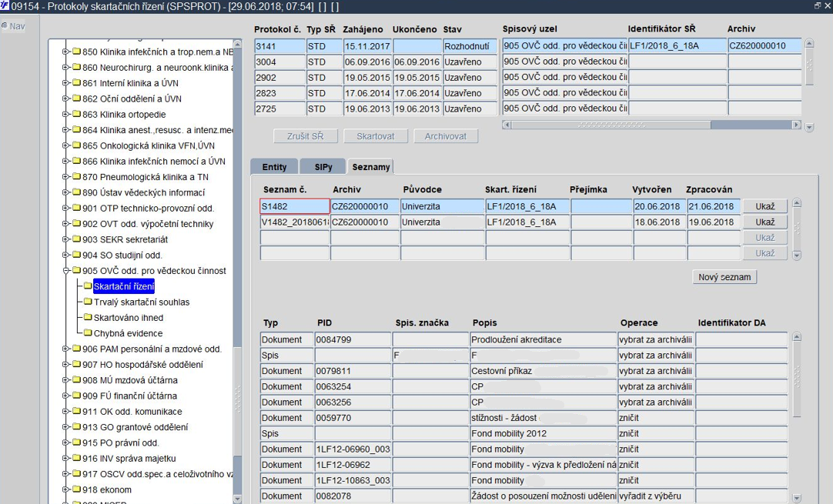Click Ukaž button for seznam S1482
Screen dimensions: 833x504
point(764,206)
